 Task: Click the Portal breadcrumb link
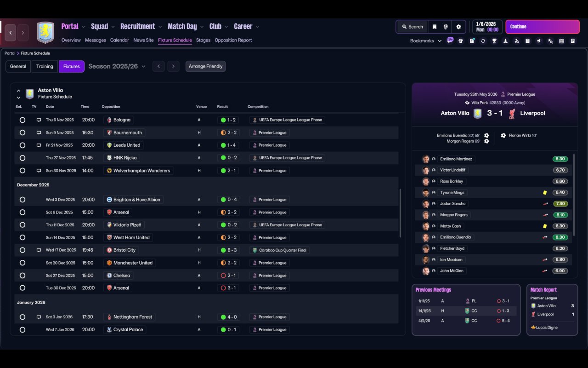coord(10,53)
